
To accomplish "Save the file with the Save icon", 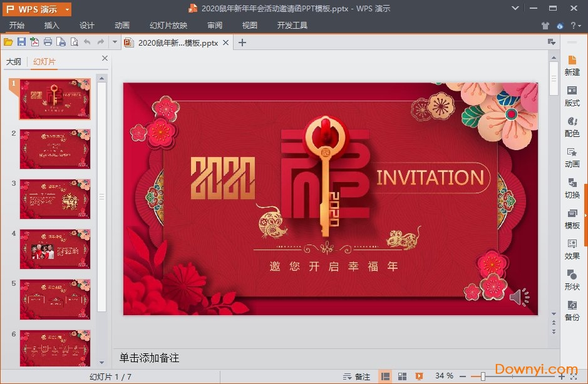I will pyautogui.click(x=21, y=41).
